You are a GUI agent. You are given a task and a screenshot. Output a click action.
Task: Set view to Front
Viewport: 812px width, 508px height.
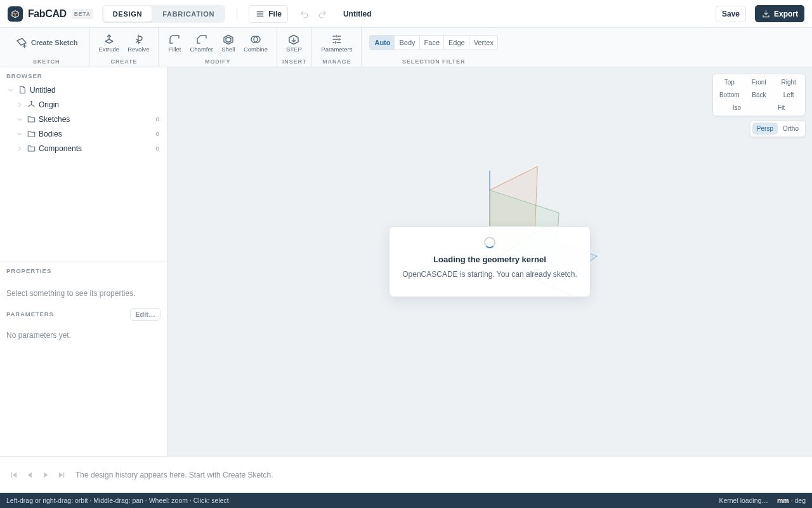click(759, 82)
